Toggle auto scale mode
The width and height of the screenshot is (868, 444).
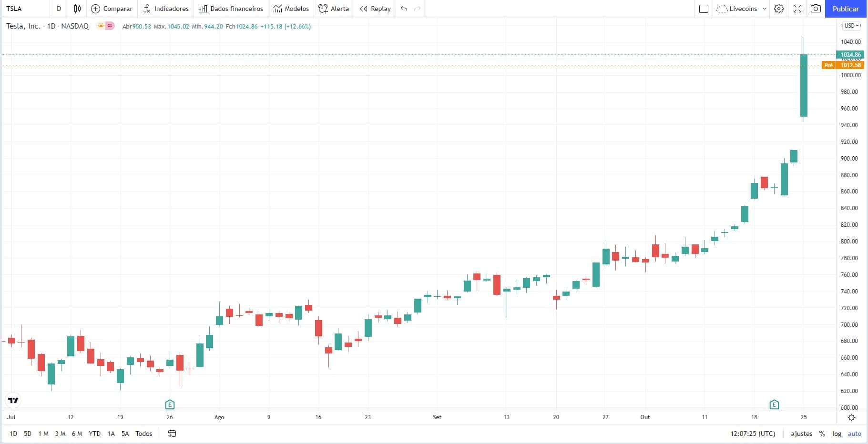tap(855, 434)
